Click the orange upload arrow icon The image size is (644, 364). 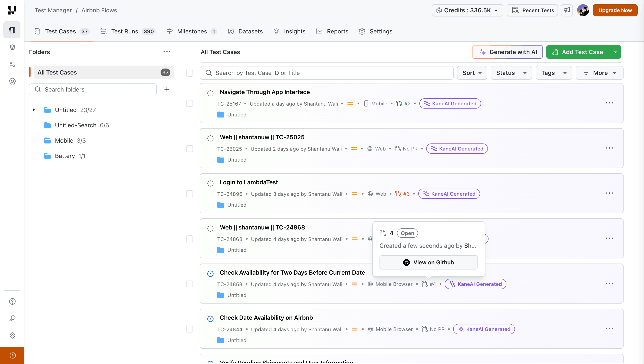12,355
